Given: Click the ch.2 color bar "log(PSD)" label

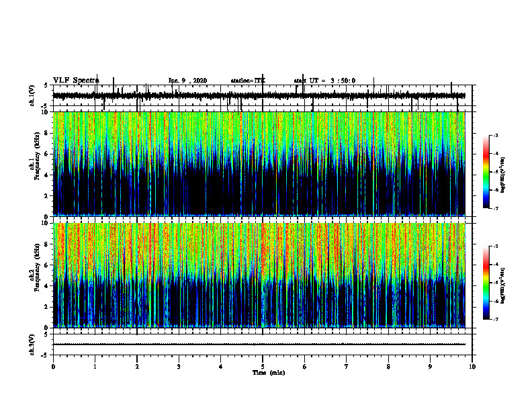Looking at the screenshot, I should pyautogui.click(x=503, y=285).
